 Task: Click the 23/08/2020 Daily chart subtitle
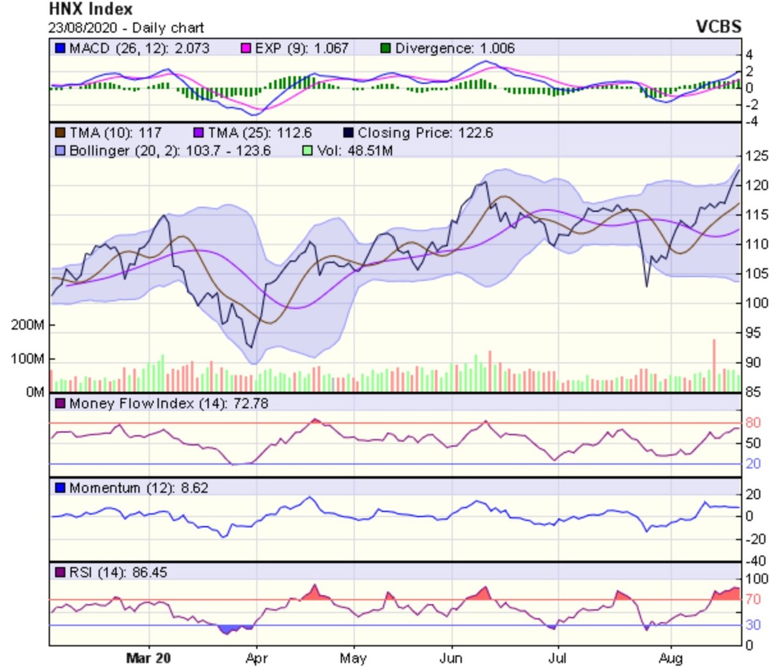[126, 28]
